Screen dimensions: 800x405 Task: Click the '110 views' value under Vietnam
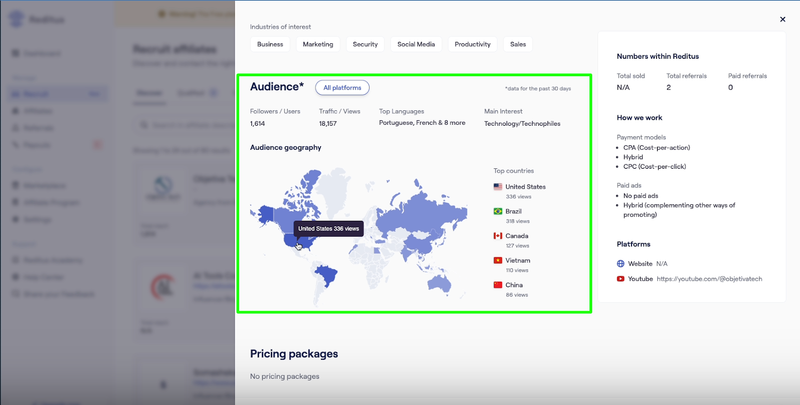click(x=517, y=270)
